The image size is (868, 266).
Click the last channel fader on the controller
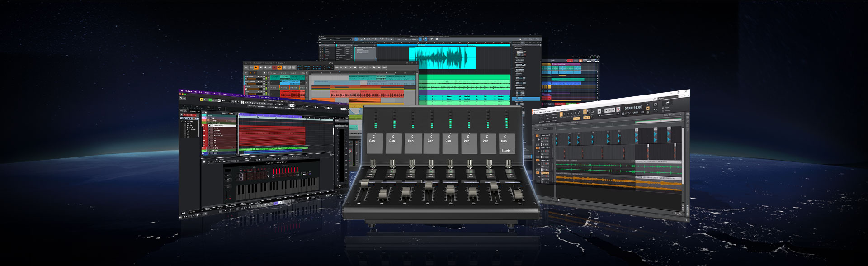(517, 193)
